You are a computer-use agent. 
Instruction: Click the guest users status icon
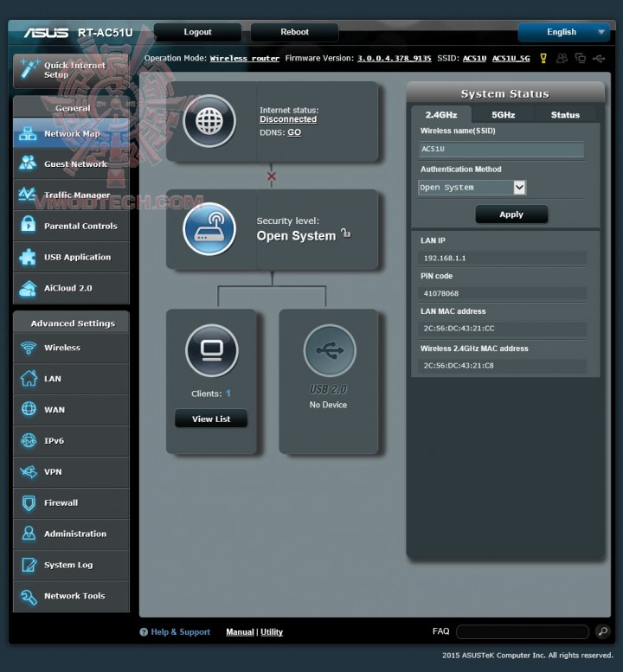click(x=562, y=58)
